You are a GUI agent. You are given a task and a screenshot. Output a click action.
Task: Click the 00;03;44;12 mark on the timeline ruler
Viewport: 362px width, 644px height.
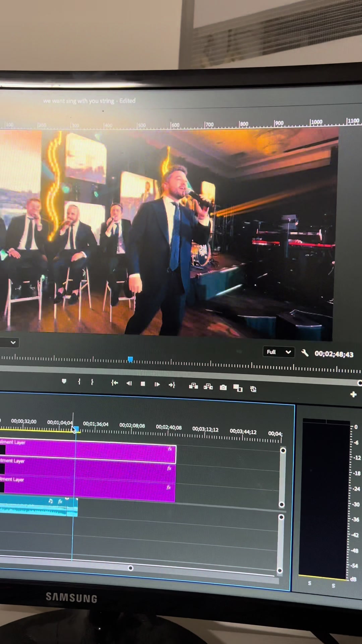coord(243,431)
